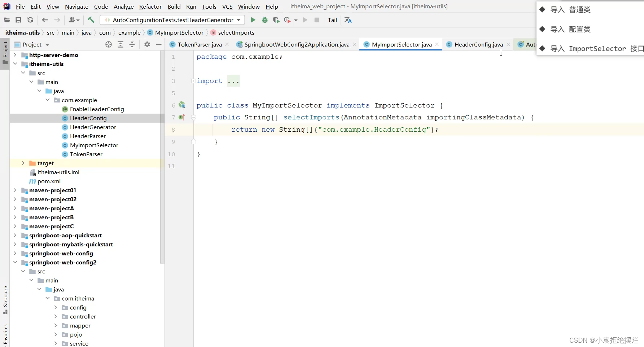Click the gutter icon on line 6
The height and width of the screenshot is (347, 644).
(x=182, y=105)
